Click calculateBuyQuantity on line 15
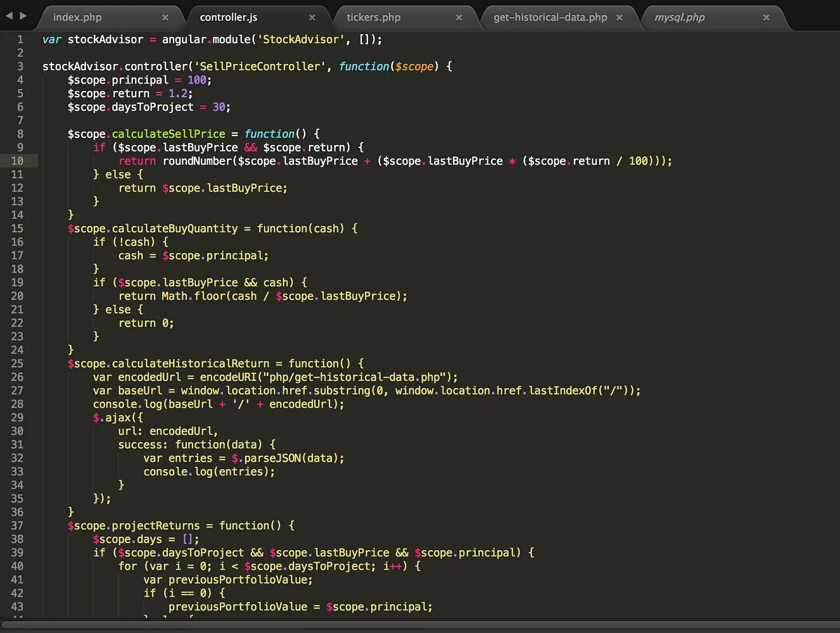The width and height of the screenshot is (840, 633). point(175,229)
